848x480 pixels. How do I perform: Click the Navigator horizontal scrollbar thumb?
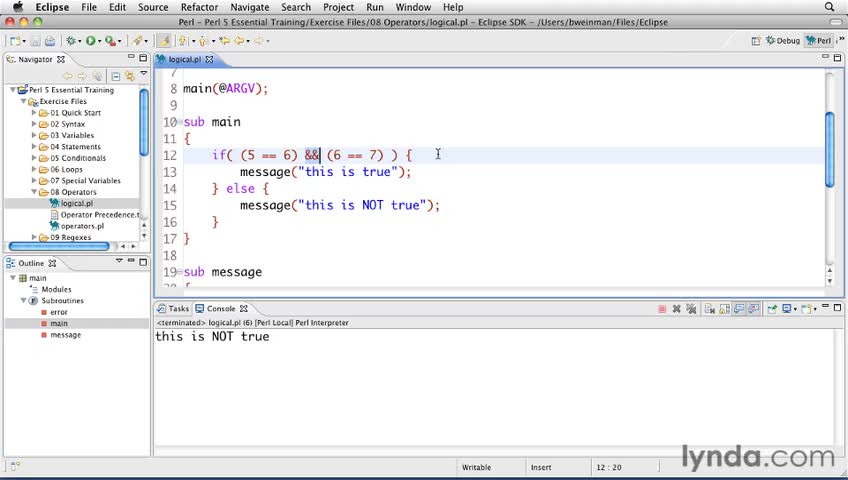pos(59,246)
